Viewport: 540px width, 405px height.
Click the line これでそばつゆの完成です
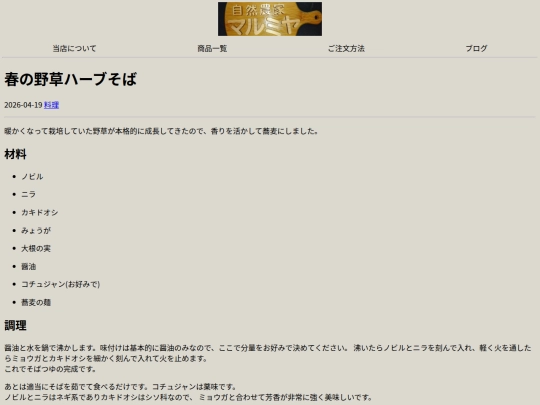coord(50,369)
